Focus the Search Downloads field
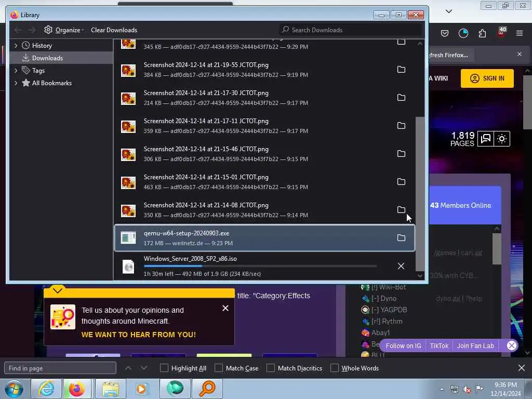 click(351, 30)
